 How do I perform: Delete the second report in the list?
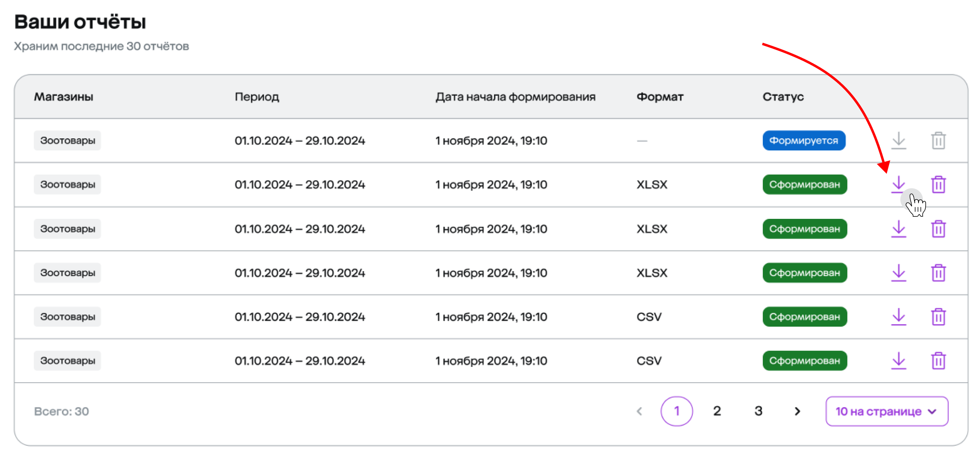tap(938, 185)
